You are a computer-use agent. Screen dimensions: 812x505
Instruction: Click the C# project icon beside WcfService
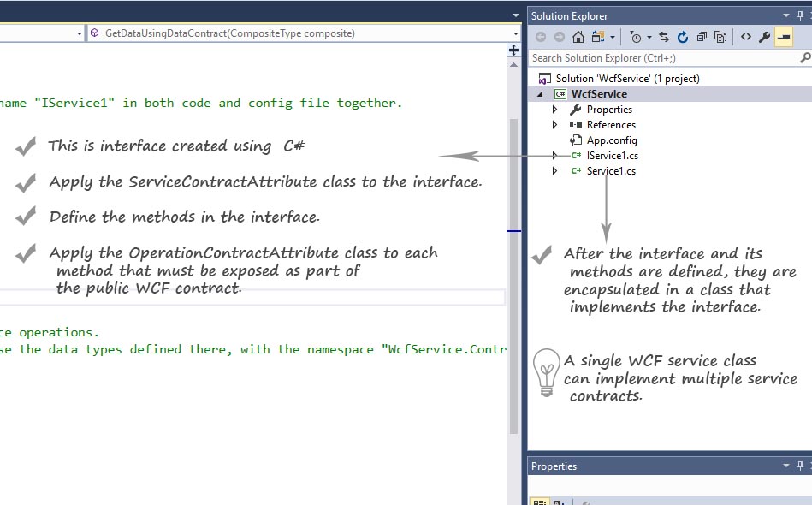560,94
